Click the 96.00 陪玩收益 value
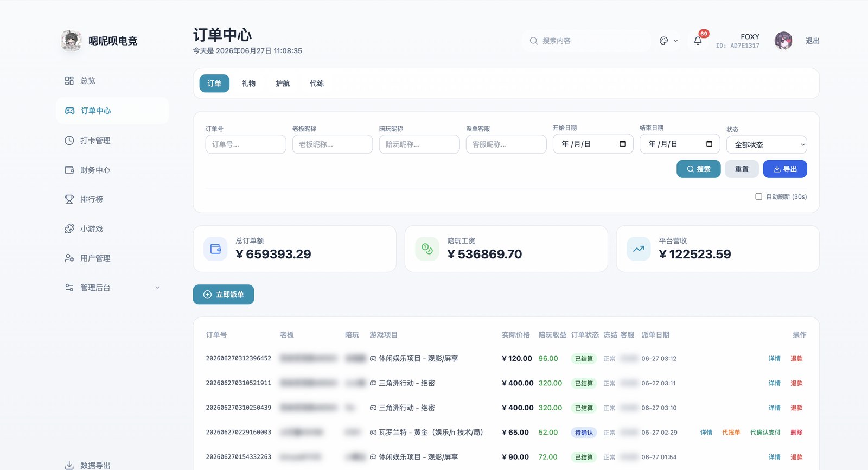Viewport: 868px width, 470px height. click(548, 359)
